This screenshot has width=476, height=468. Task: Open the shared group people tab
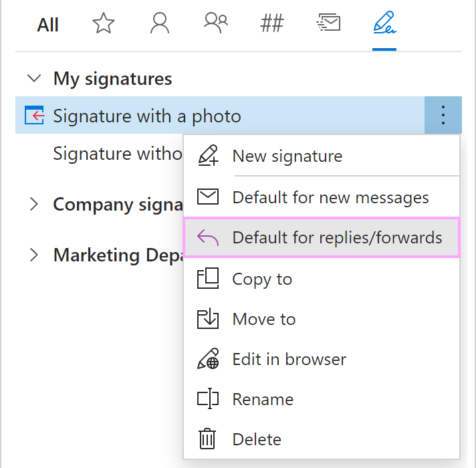click(216, 23)
